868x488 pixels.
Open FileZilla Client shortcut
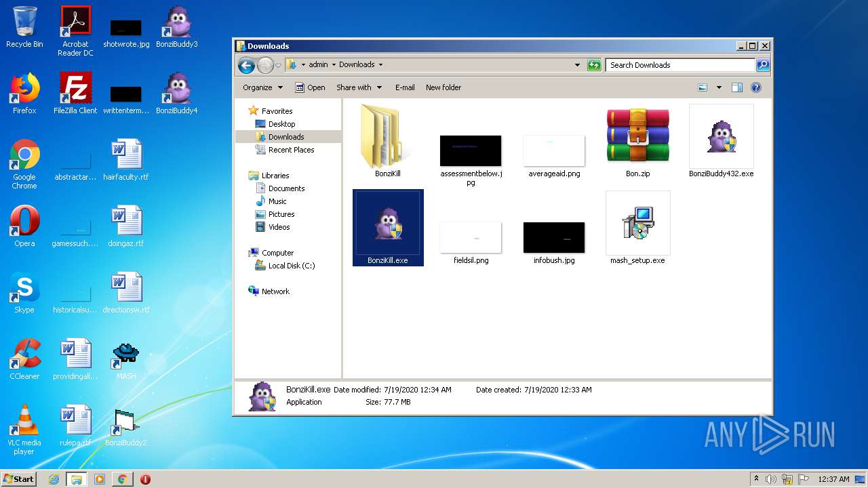(x=75, y=94)
